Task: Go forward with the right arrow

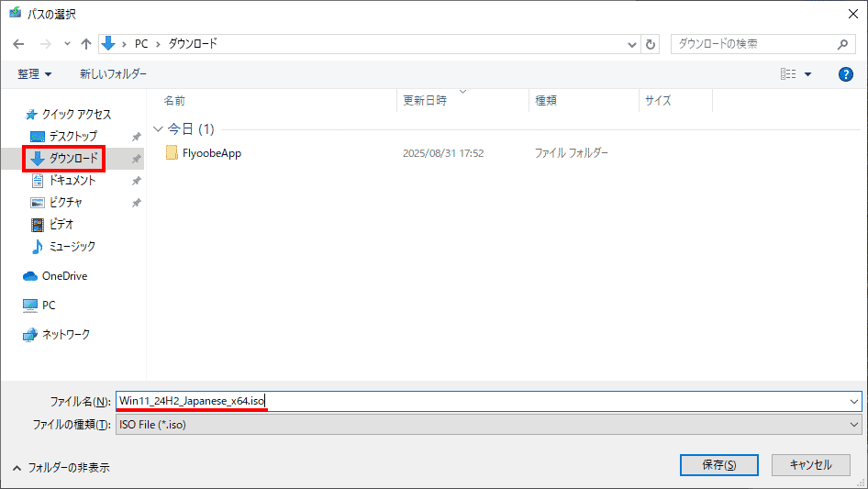Action: coord(45,44)
